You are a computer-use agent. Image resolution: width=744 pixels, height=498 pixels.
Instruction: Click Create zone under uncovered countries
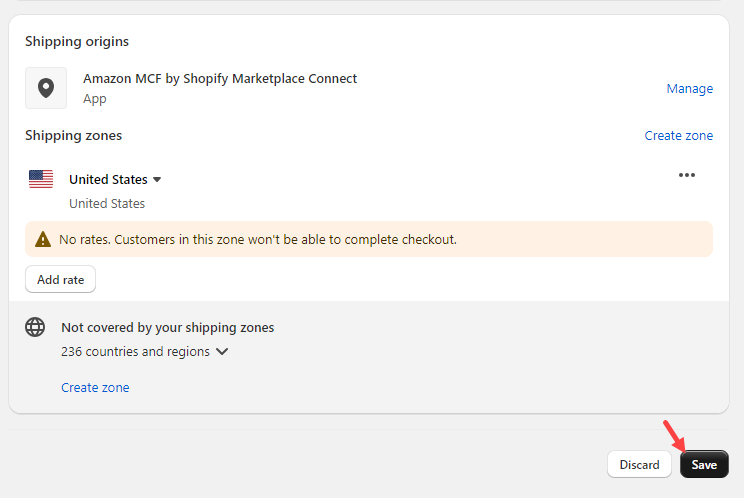coord(95,387)
